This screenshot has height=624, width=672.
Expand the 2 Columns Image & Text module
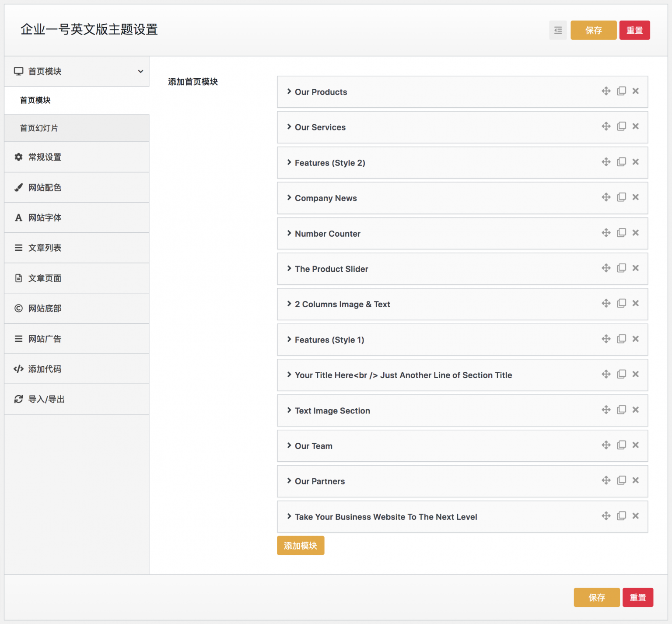tap(342, 304)
